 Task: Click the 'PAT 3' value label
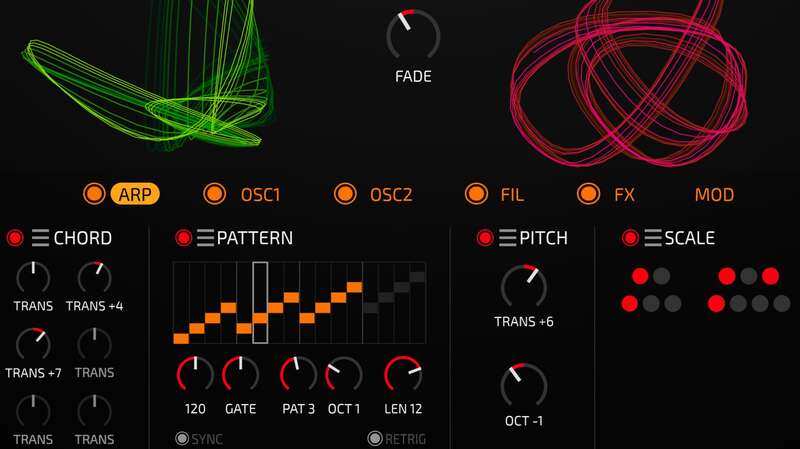point(298,409)
